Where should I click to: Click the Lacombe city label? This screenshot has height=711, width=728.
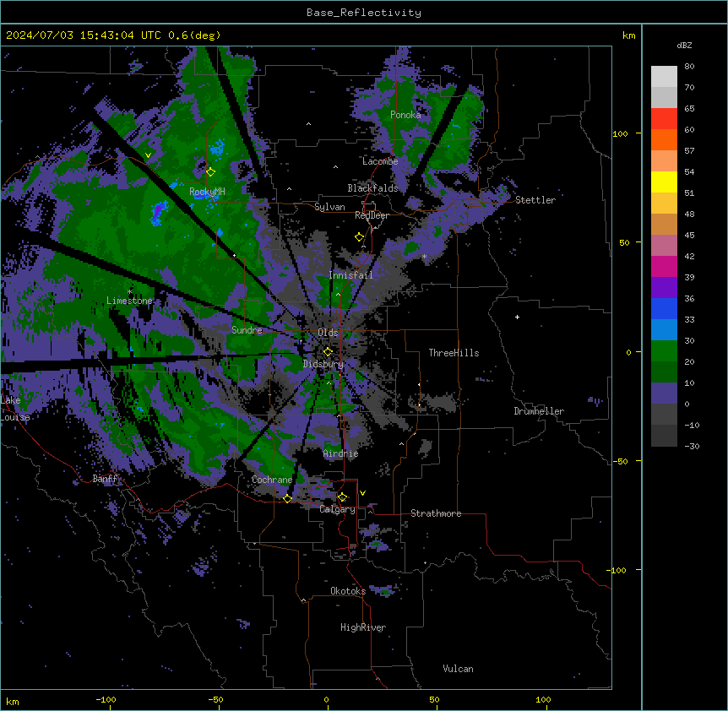coord(380,161)
